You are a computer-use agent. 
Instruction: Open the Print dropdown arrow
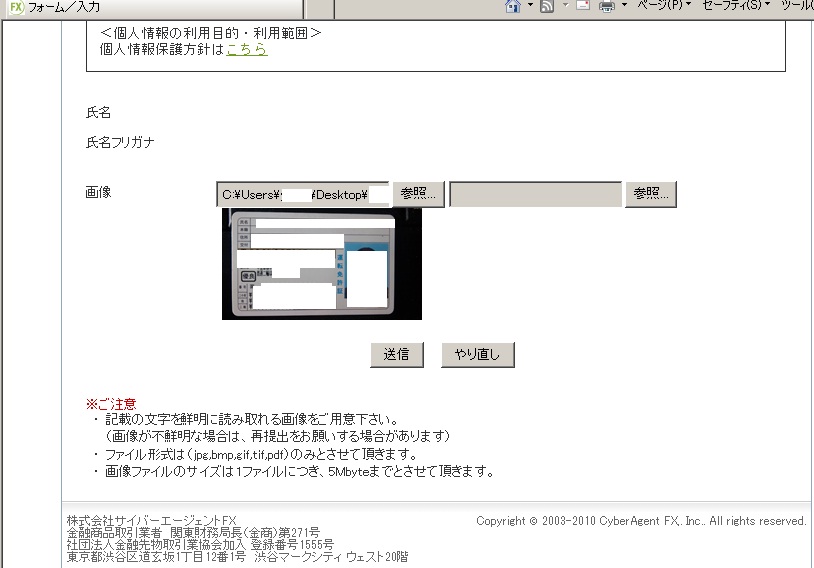click(x=624, y=6)
